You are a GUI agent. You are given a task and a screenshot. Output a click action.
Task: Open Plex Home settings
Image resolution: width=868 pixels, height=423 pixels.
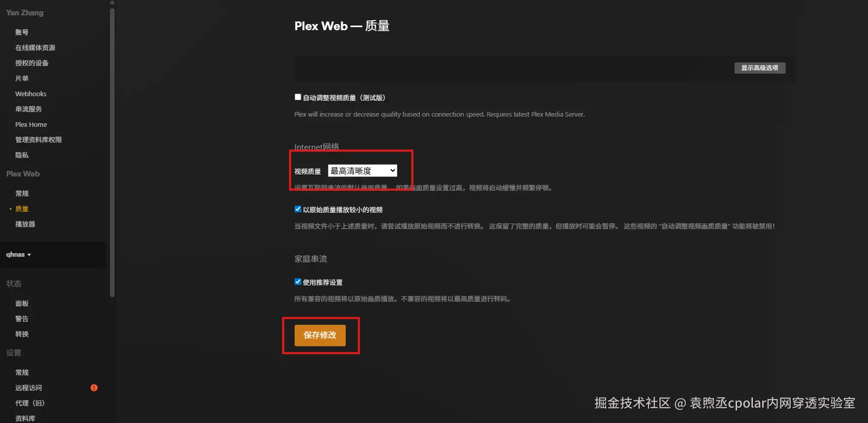click(x=31, y=125)
